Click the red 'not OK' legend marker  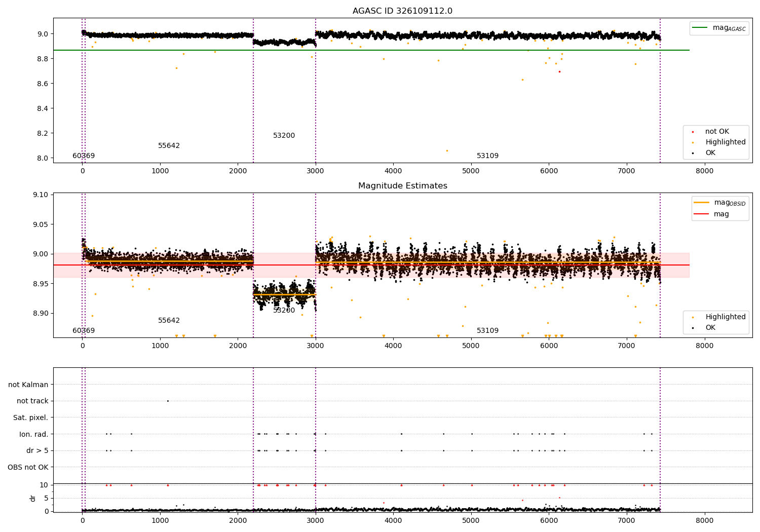pyautogui.click(x=693, y=132)
